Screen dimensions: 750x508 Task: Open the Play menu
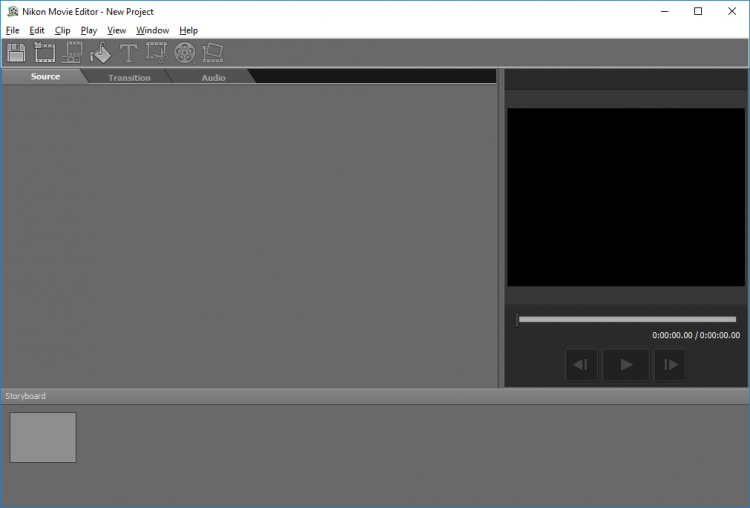(88, 31)
